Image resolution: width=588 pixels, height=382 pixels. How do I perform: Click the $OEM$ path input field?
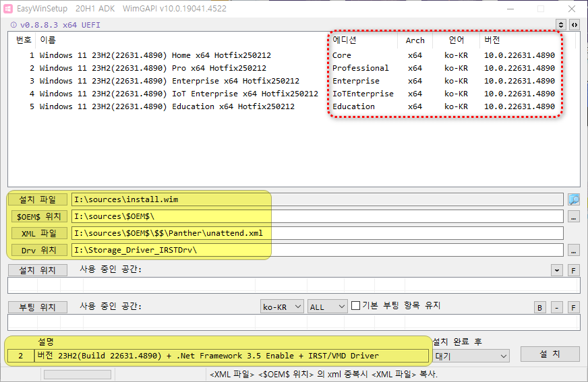(x=317, y=216)
